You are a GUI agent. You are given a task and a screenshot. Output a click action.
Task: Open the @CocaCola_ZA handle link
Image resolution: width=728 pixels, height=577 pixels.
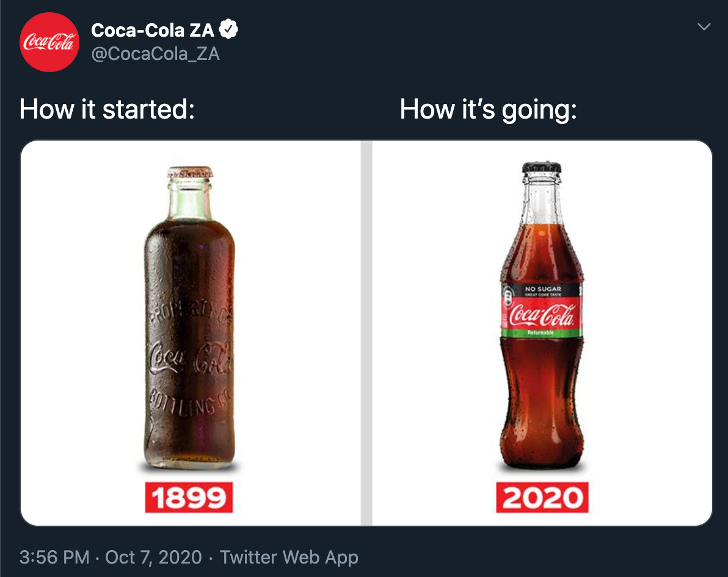pyautogui.click(x=155, y=54)
